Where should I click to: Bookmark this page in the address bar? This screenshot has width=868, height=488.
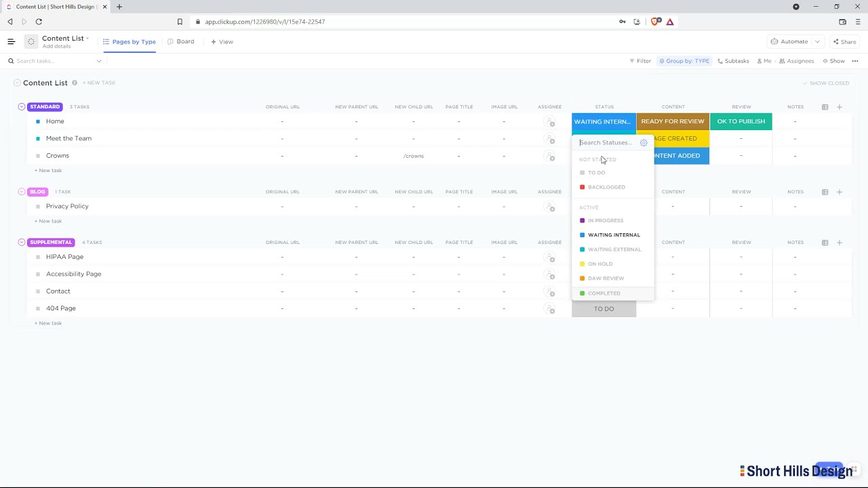coord(180,22)
